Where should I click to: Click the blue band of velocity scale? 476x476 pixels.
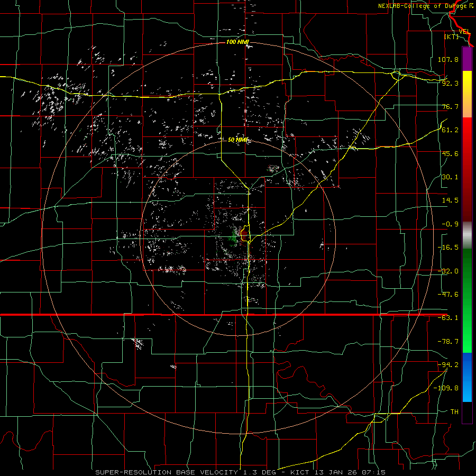467,377
